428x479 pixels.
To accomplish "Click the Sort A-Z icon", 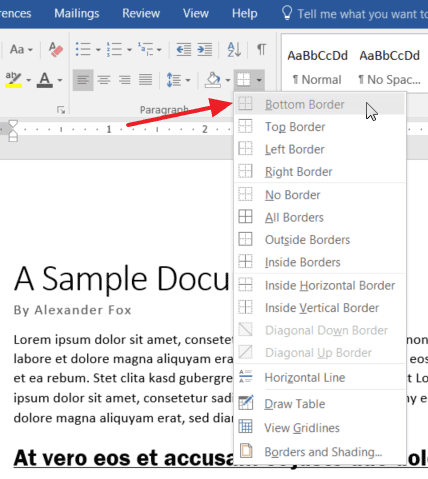I will (x=234, y=50).
